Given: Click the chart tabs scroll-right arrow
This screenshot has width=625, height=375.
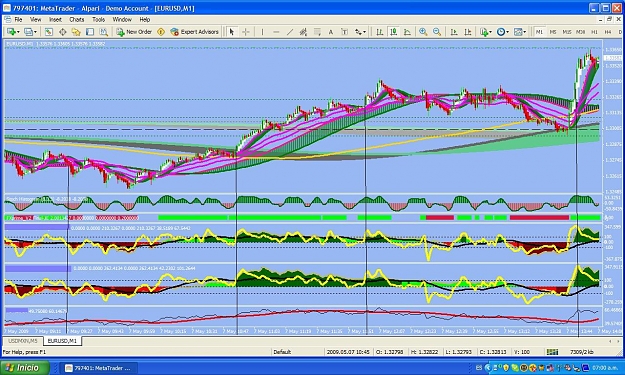Looking at the screenshot, I should click(619, 341).
